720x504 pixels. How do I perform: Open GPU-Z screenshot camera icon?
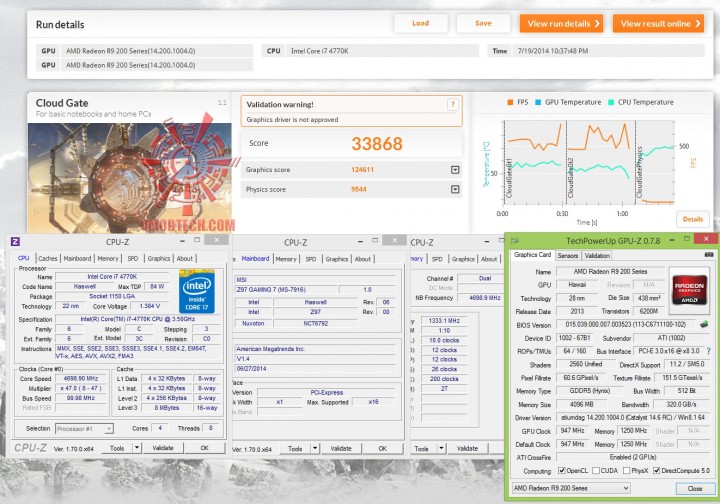[x=709, y=255]
